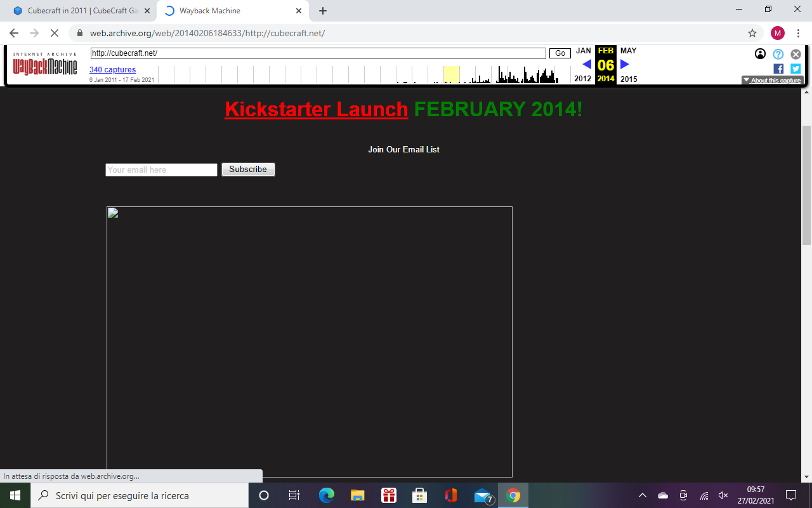Viewport: 812px width, 508px height.
Task: Close the Cubecraft in 2011 tab
Action: point(147,11)
